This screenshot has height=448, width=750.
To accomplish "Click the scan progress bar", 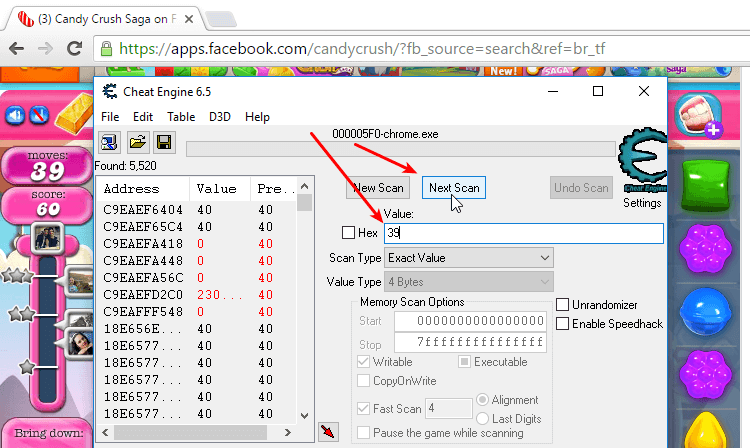I will click(x=401, y=149).
